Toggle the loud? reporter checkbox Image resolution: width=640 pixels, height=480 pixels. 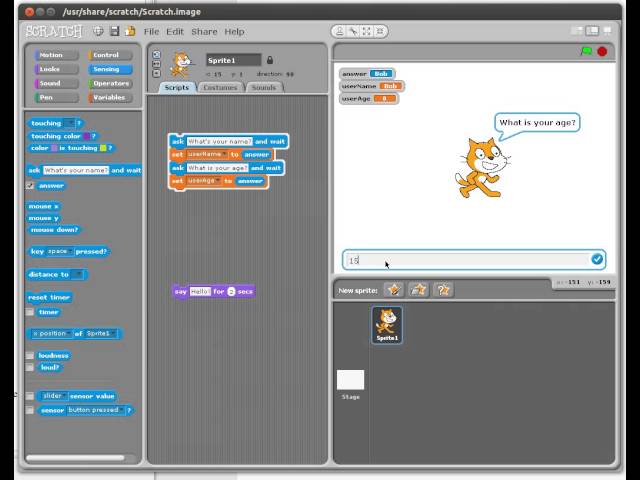tap(30, 367)
